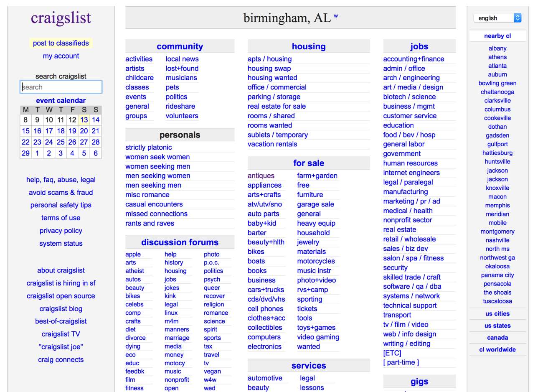This screenshot has height=392, width=543.
Task: Expand the us cities list
Action: coord(497,314)
